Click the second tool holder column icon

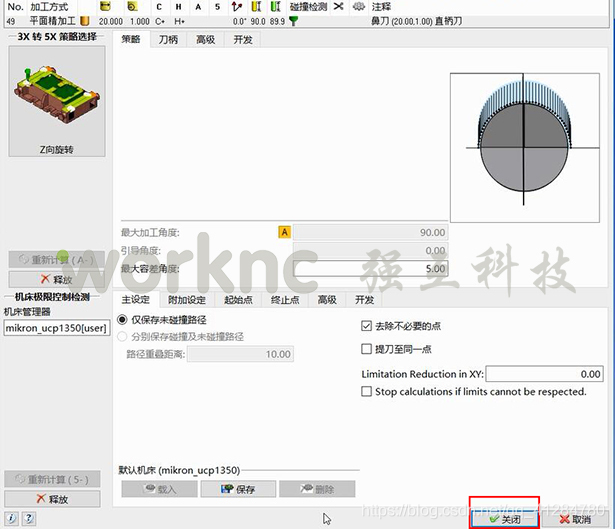[x=276, y=6]
